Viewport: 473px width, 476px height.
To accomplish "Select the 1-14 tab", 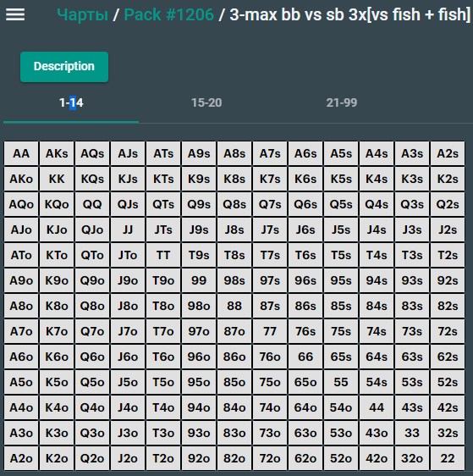I will point(71,103).
